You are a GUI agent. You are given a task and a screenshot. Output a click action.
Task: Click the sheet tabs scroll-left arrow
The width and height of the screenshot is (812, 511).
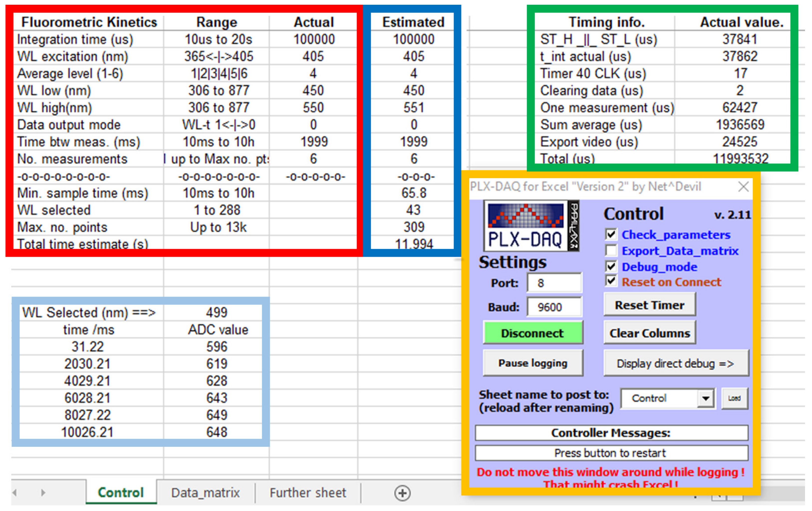(15, 493)
